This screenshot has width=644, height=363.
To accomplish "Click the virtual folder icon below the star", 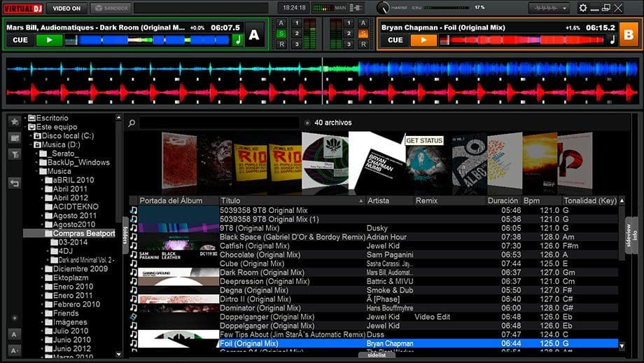I will (15, 138).
